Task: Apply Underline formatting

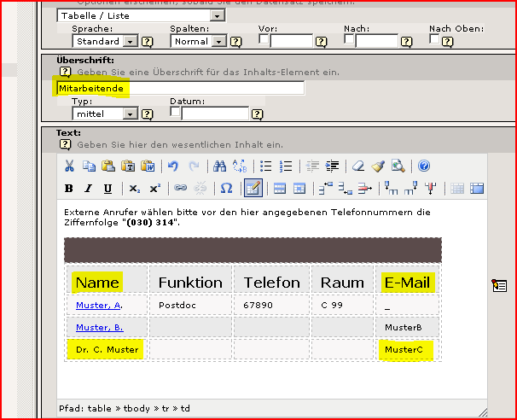Action: (107, 189)
